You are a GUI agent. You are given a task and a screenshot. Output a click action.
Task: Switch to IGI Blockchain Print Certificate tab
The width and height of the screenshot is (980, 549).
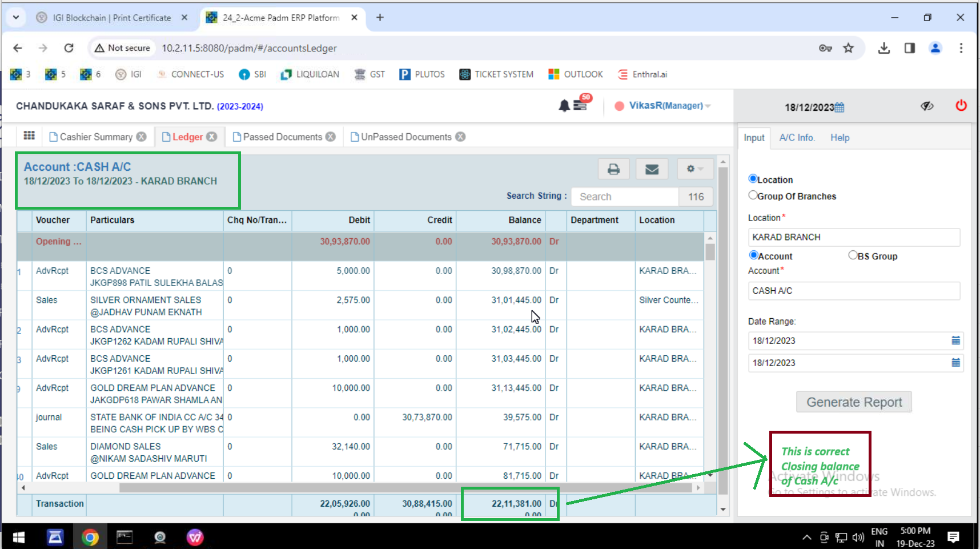[111, 18]
